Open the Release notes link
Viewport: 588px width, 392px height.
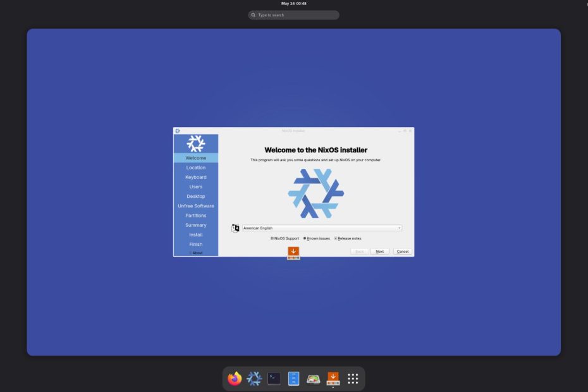coord(348,238)
